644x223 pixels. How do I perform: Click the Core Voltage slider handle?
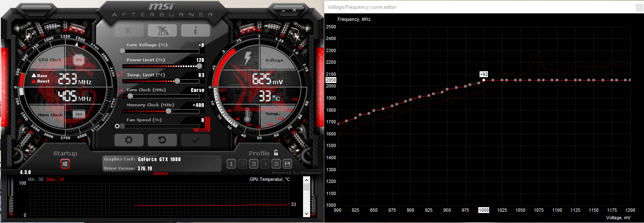122,51
